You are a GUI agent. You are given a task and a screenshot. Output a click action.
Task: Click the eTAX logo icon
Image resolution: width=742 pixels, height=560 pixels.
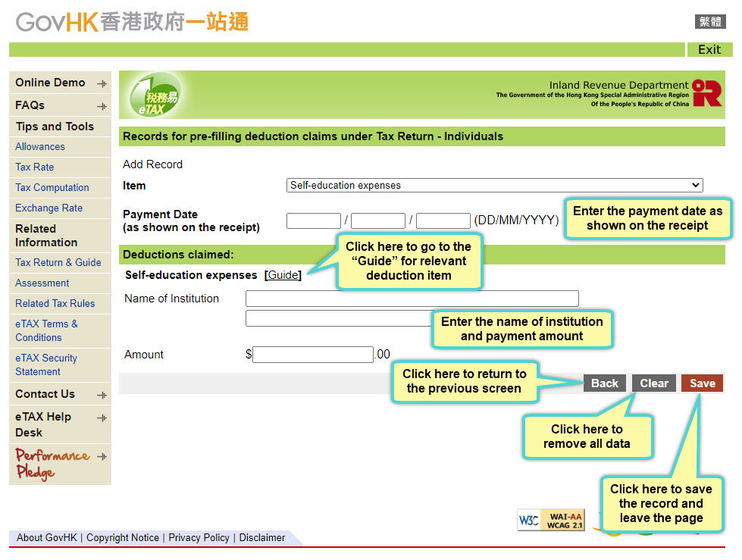(x=155, y=95)
